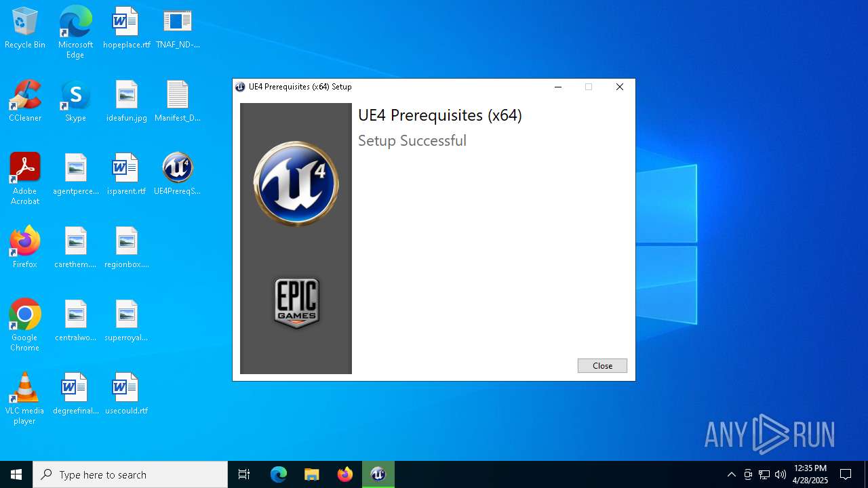Click the meet now tray icon
Viewport: 868px width, 488px height.
748,474
